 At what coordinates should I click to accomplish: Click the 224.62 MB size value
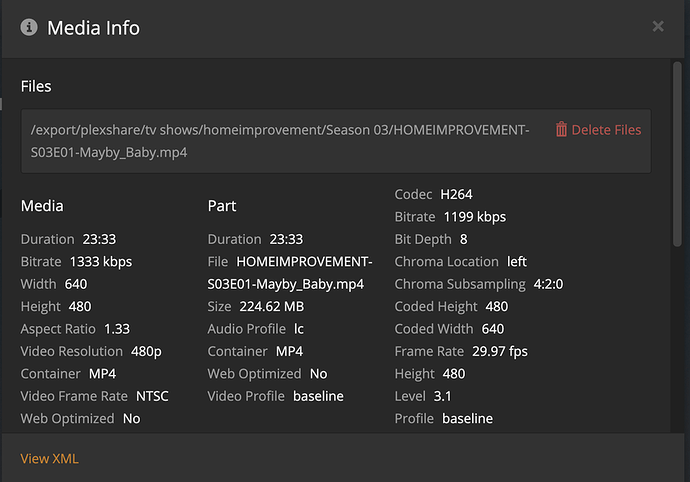click(270, 306)
